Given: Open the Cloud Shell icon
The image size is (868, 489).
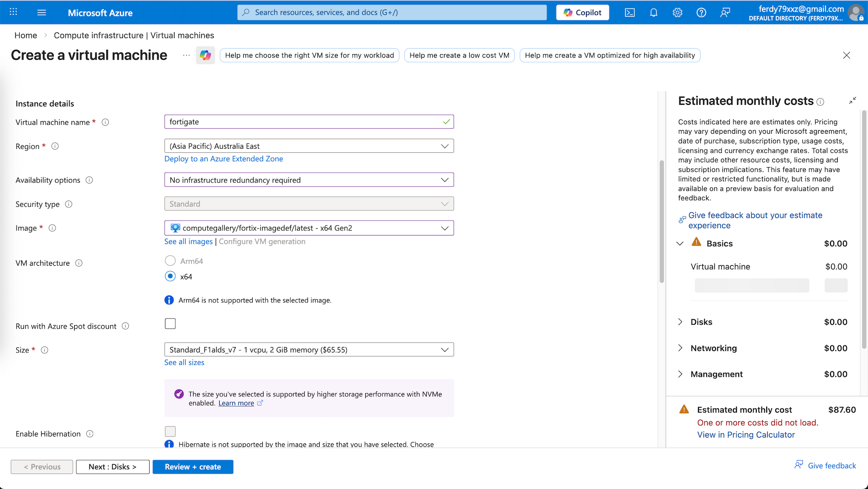Looking at the screenshot, I should click(630, 13).
